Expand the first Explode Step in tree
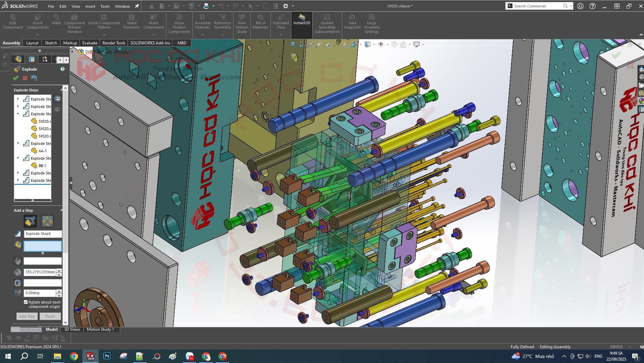644x363 pixels. (18, 99)
